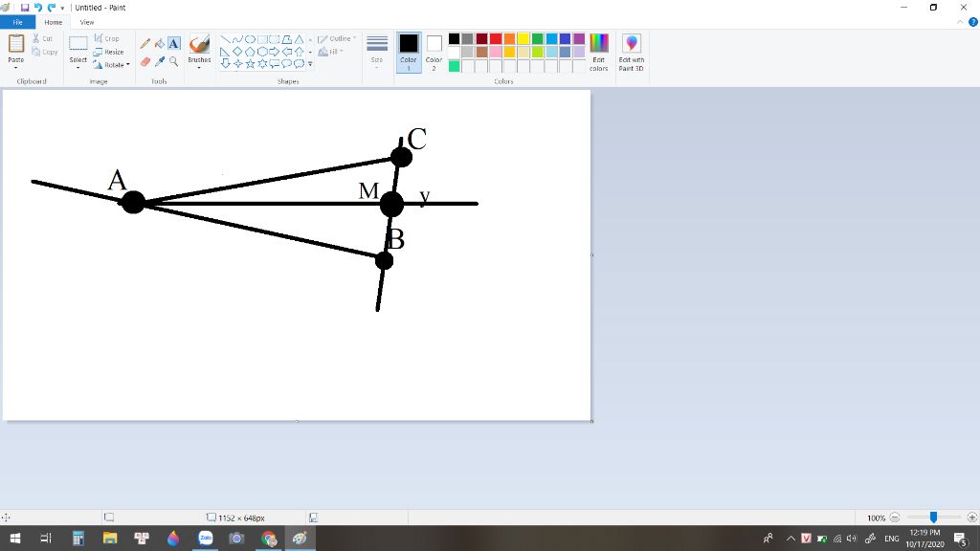This screenshot has width=980, height=551.
Task: Click Edit with Paint 3D
Action: pyautogui.click(x=632, y=53)
